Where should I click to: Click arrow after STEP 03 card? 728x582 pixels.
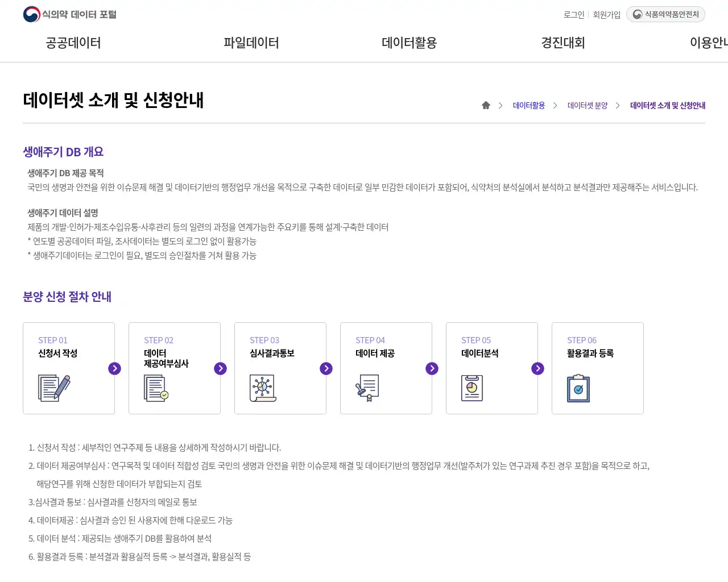pos(326,368)
